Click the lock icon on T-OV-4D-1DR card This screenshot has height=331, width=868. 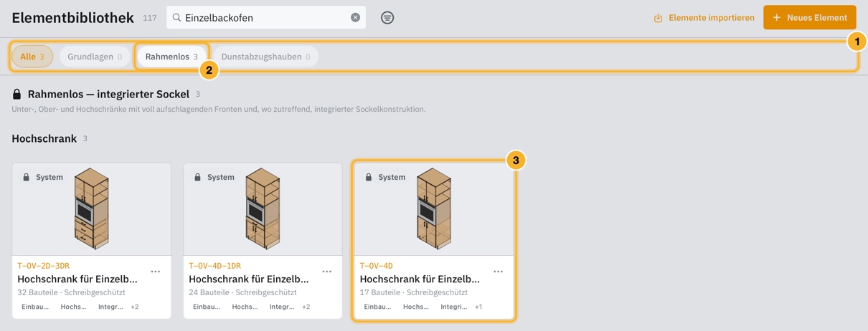[197, 177]
